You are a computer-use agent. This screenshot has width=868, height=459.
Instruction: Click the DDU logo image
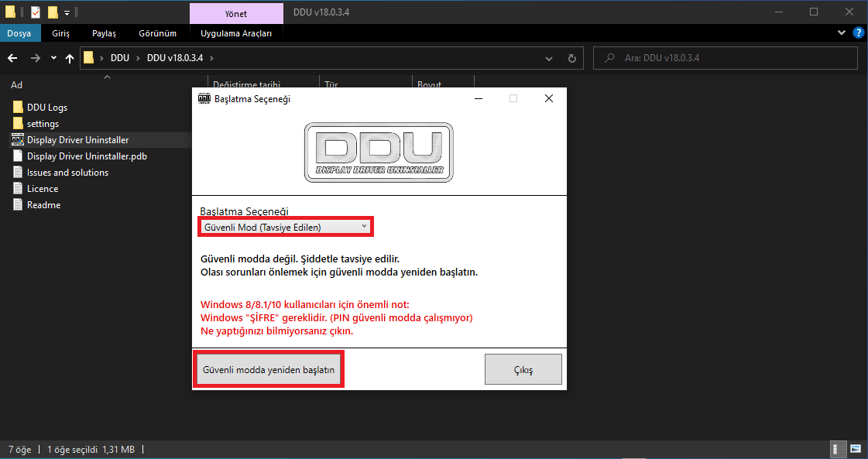tap(379, 152)
